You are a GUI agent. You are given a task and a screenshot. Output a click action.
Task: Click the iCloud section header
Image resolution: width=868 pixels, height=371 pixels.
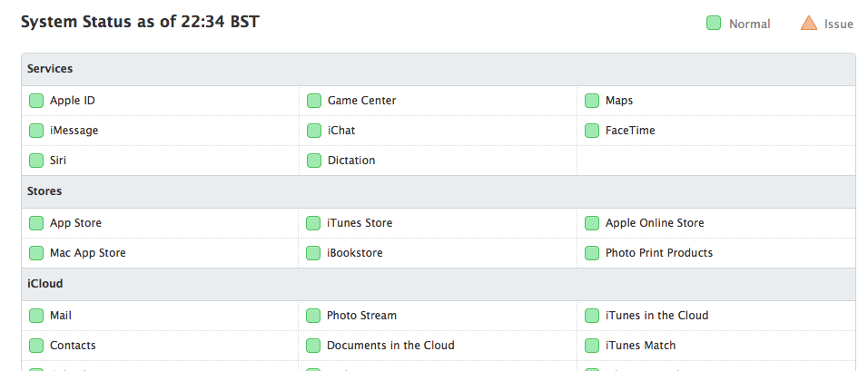click(x=44, y=284)
